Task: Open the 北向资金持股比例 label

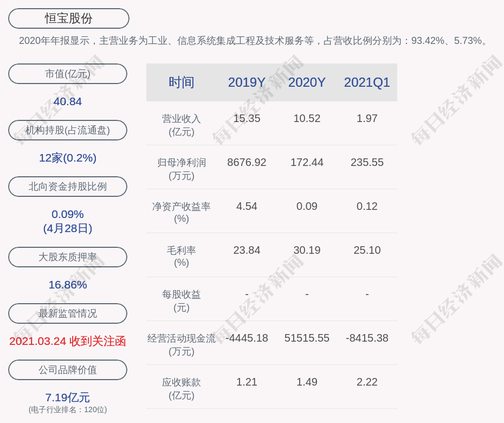Action: coord(68,187)
